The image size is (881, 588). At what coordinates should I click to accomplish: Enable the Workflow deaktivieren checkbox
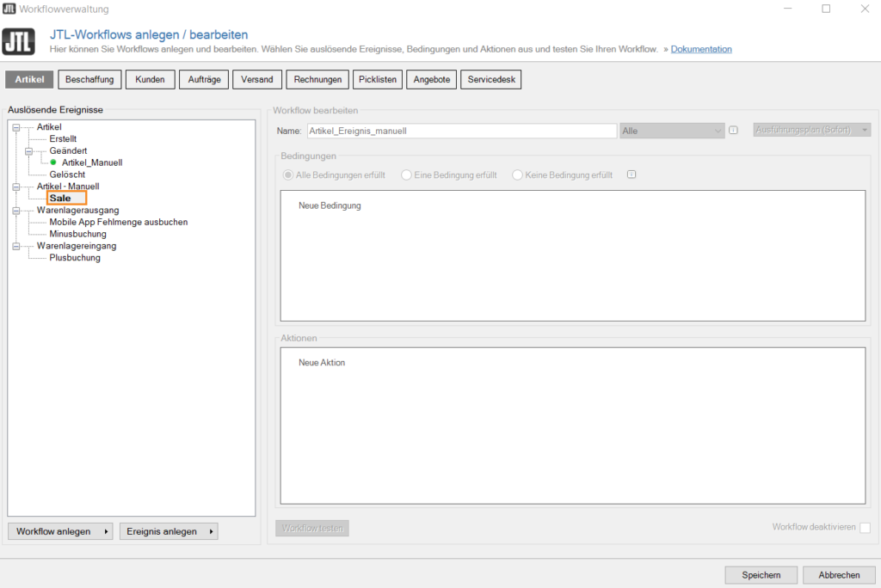865,527
